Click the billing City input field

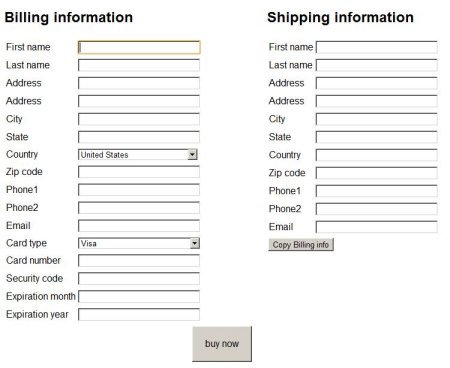[x=139, y=119]
